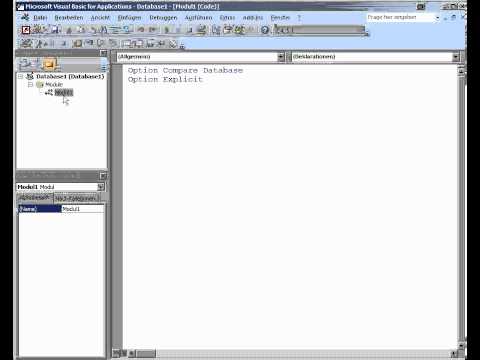Open the Extras menu
The image size is (480, 360).
click(227, 18)
